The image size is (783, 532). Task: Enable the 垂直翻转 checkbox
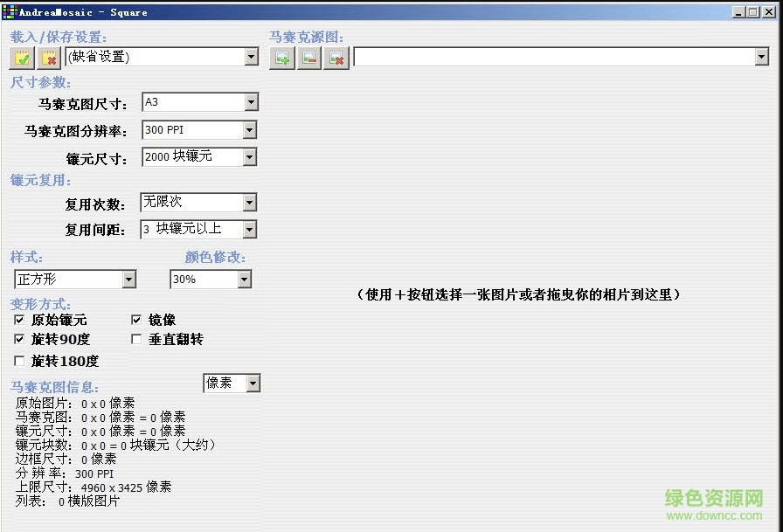(x=136, y=339)
